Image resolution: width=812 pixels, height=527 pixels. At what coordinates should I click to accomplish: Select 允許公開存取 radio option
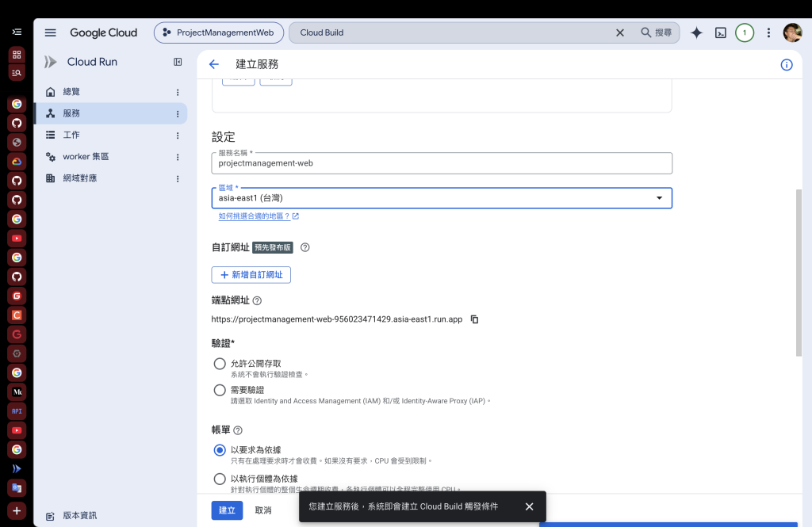(x=220, y=364)
